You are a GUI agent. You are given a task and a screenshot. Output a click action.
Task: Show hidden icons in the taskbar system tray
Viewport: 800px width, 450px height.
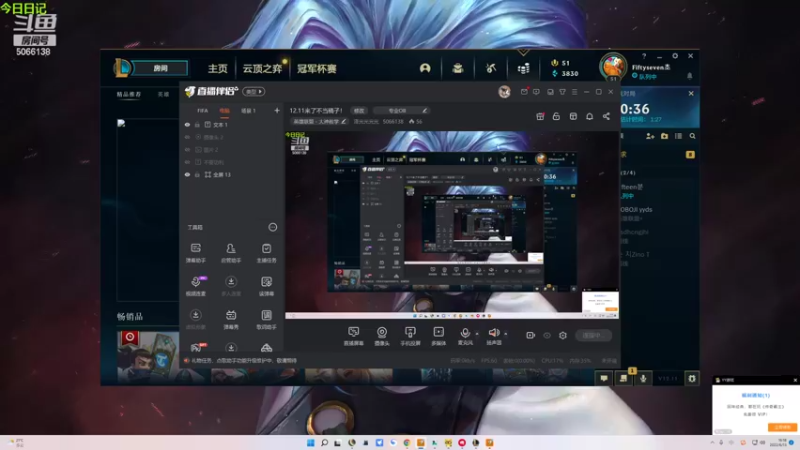pyautogui.click(x=712, y=442)
